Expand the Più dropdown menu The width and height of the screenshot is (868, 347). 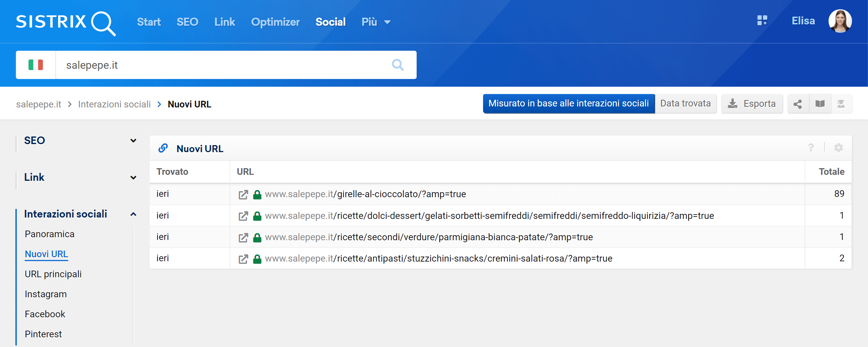coord(376,22)
